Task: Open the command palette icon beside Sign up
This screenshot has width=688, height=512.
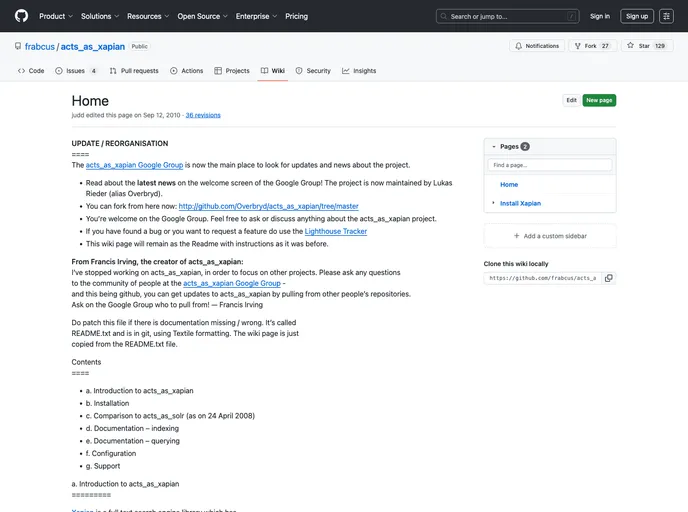Action: click(666, 16)
